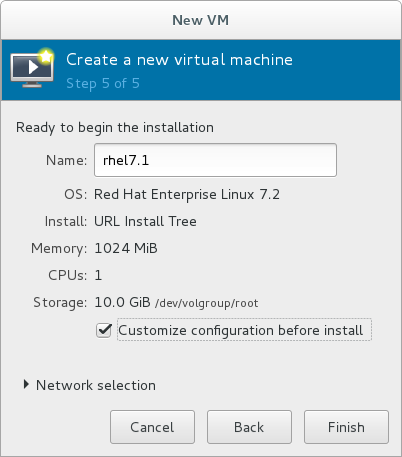Screen dimensions: 402x457
Task: Click the Red Hat Enterprise Linux 7.2 text
Action: pos(187,194)
